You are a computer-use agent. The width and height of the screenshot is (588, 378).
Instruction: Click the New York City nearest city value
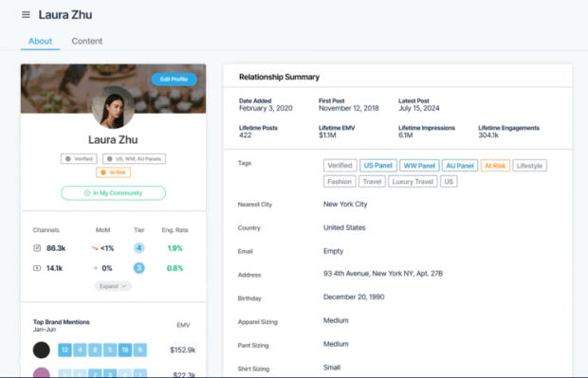pos(345,205)
